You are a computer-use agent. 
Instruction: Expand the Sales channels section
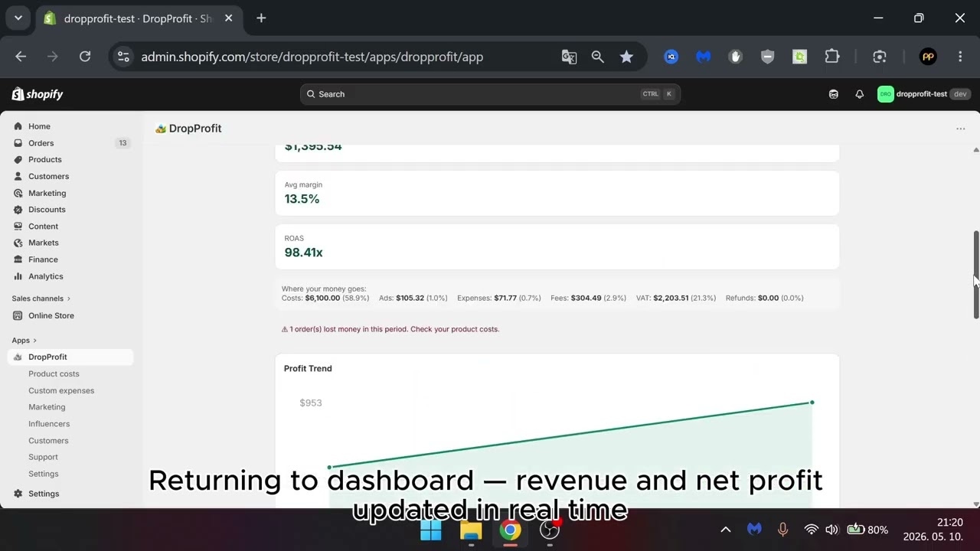pyautogui.click(x=41, y=298)
